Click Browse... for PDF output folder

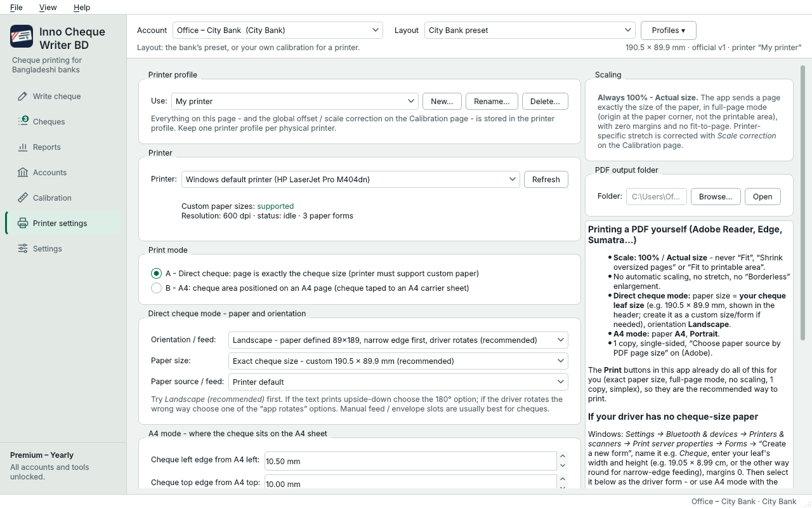716,197
